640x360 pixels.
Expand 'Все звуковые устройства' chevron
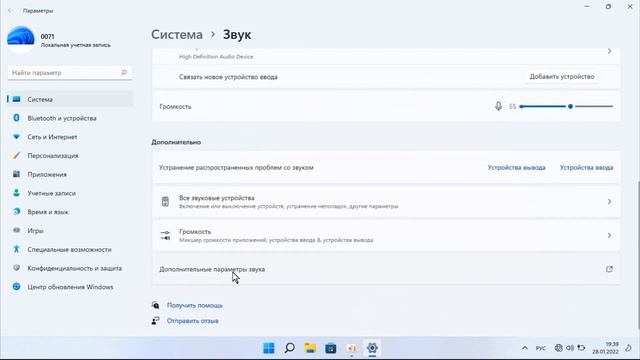click(609, 202)
